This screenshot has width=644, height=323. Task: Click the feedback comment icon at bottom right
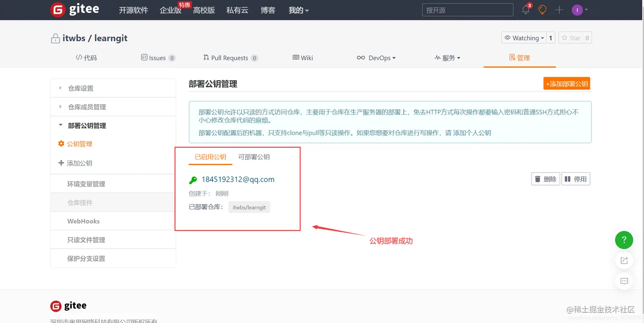[624, 281]
